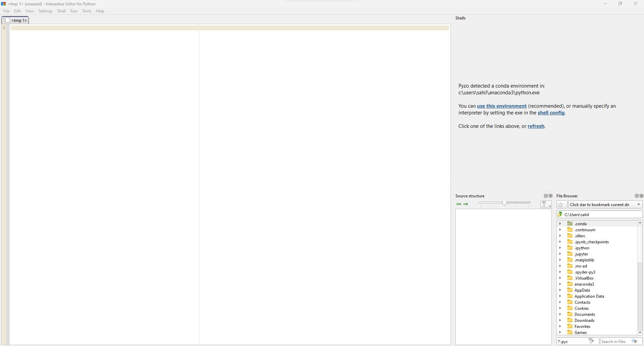This screenshot has height=346, width=644.
Task: Expand the Documents folder
Action: [560, 314]
